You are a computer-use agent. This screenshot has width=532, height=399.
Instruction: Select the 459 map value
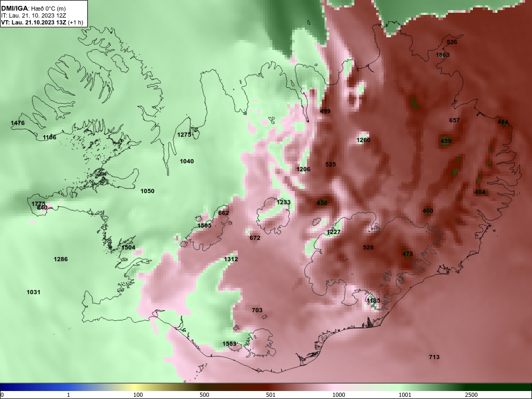(x=446, y=141)
